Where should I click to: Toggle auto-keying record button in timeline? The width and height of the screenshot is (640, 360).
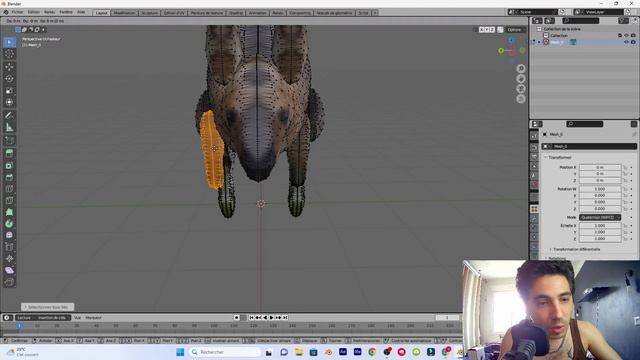[x=236, y=318]
